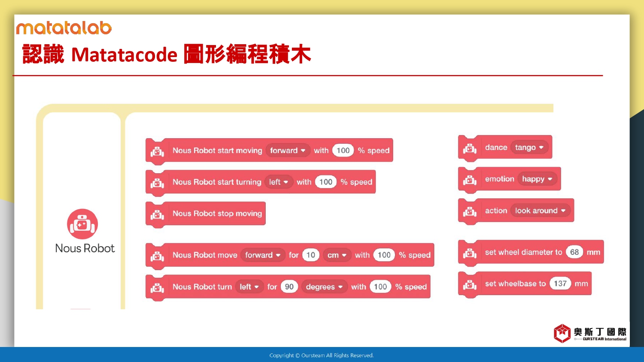The height and width of the screenshot is (362, 644).
Task: Edit speed value 100 in start moving block
Action: (343, 151)
